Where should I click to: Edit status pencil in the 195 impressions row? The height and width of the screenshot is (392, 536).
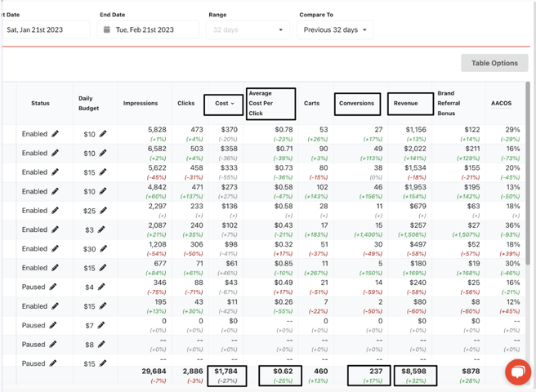pyautogui.click(x=55, y=306)
